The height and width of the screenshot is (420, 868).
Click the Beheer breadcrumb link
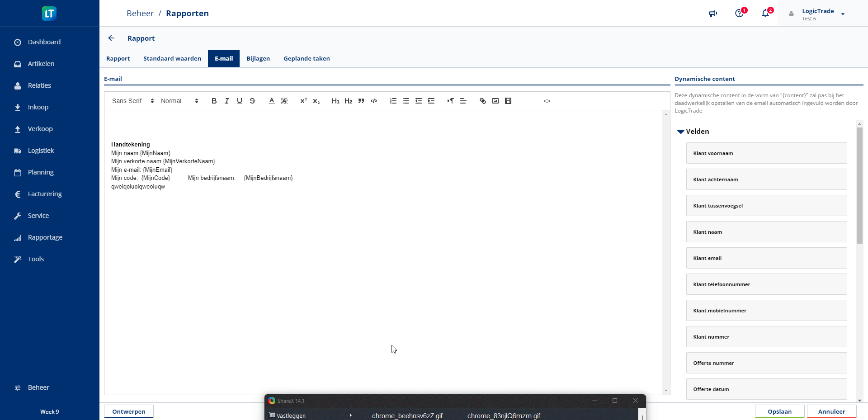click(x=140, y=14)
